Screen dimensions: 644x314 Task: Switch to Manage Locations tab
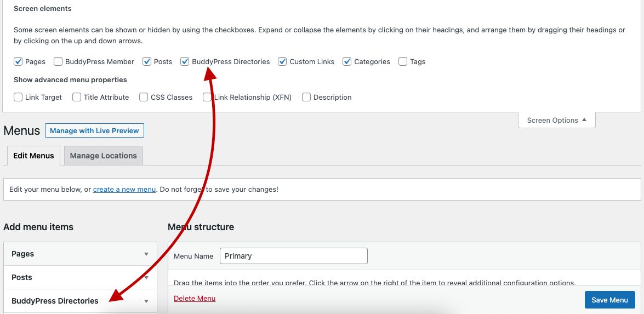104,156
